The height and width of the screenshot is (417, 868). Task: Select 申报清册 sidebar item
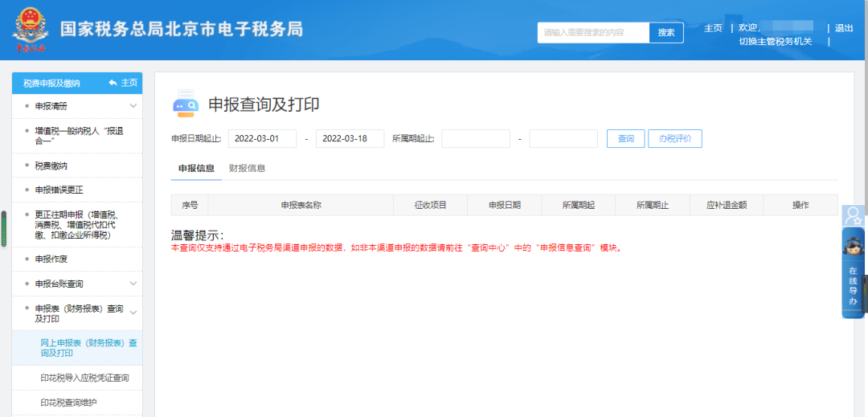click(x=51, y=105)
